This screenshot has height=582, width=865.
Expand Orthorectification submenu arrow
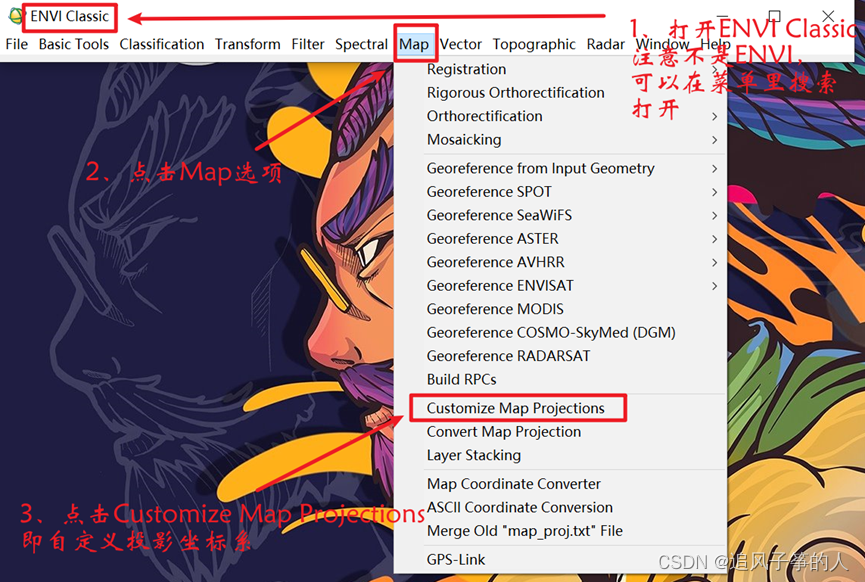click(x=714, y=116)
